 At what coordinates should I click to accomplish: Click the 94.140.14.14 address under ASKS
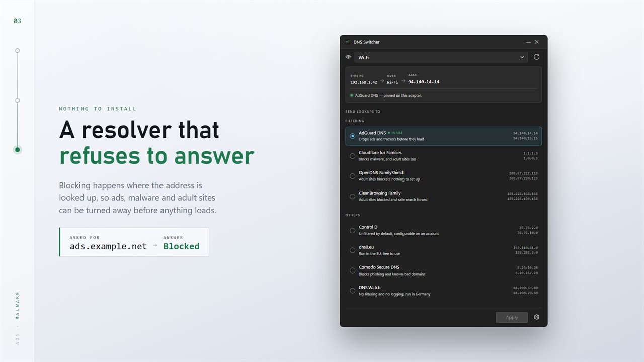tap(424, 82)
